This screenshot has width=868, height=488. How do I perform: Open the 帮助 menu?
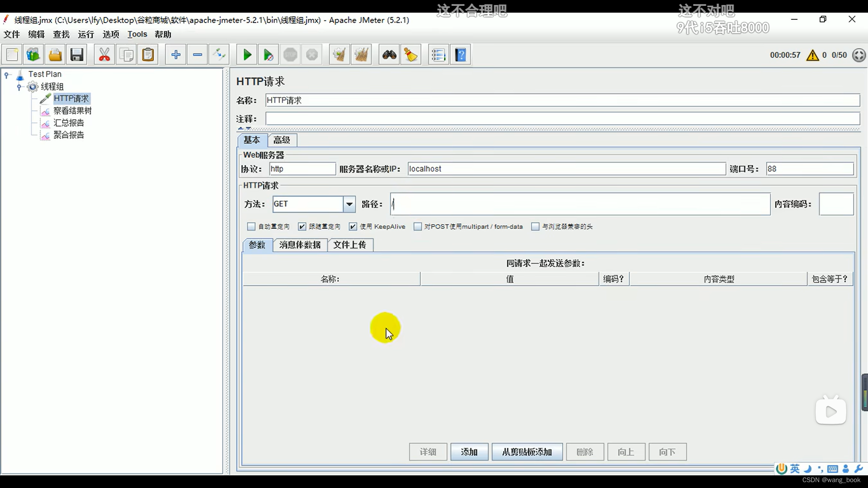click(163, 34)
